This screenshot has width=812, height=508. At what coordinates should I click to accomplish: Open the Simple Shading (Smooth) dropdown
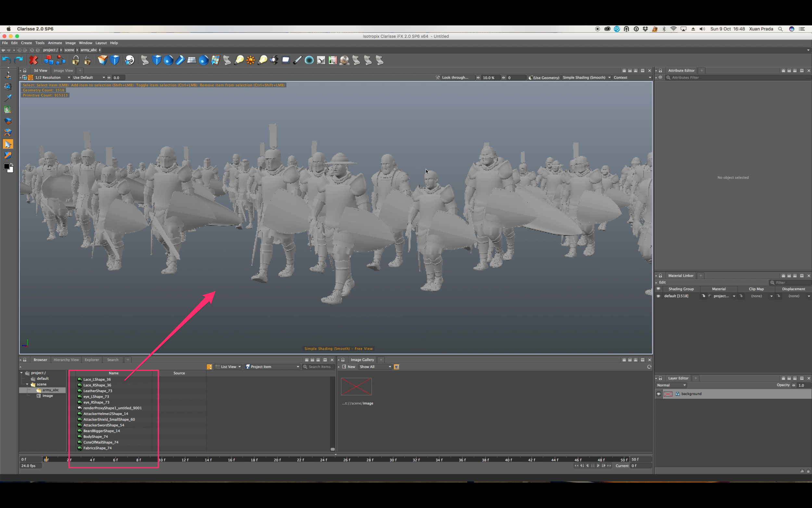[586, 78]
